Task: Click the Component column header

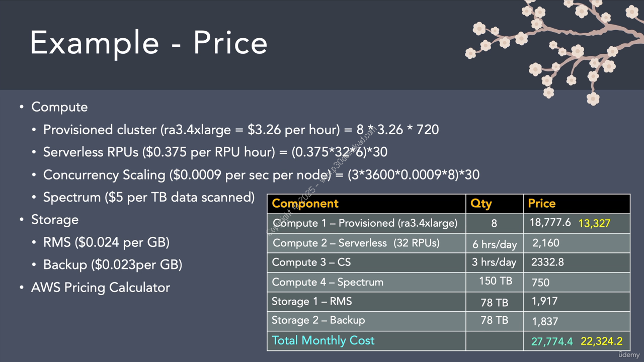Action: point(305,204)
